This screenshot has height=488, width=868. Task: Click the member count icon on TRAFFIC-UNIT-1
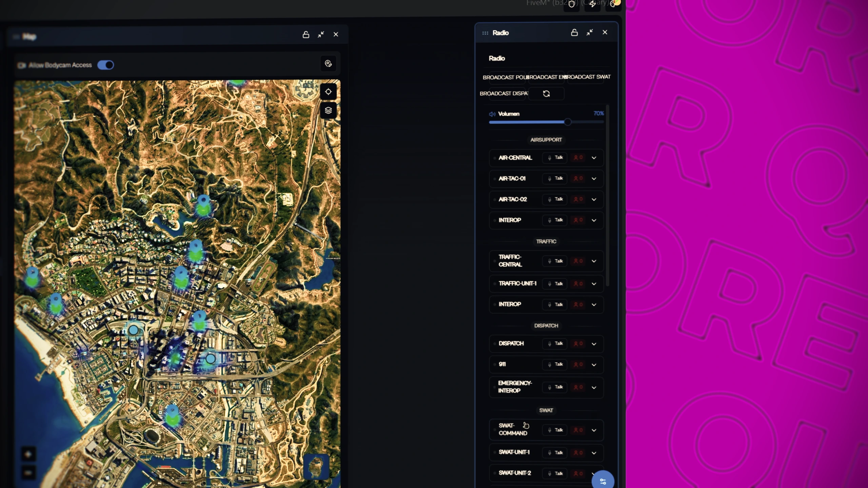(578, 284)
